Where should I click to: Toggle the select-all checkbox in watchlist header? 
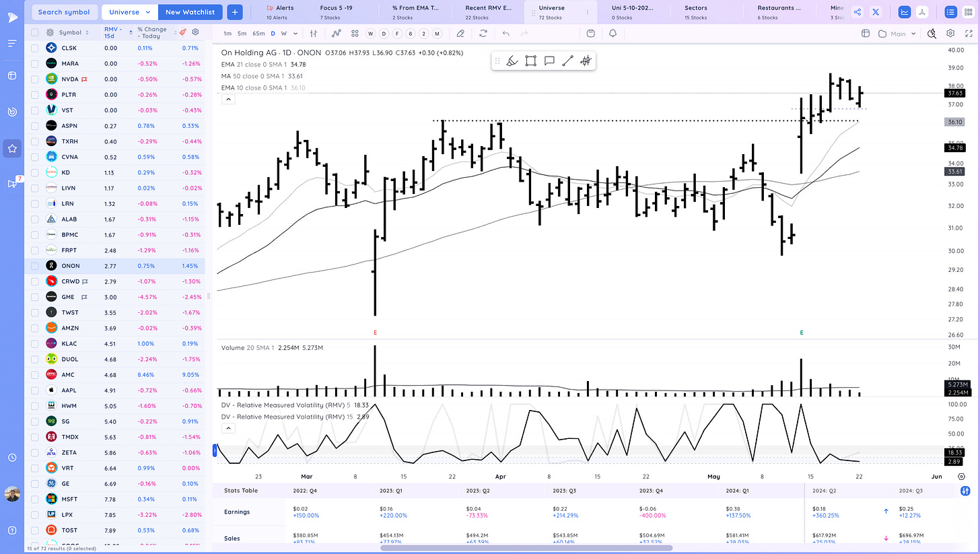tap(34, 32)
